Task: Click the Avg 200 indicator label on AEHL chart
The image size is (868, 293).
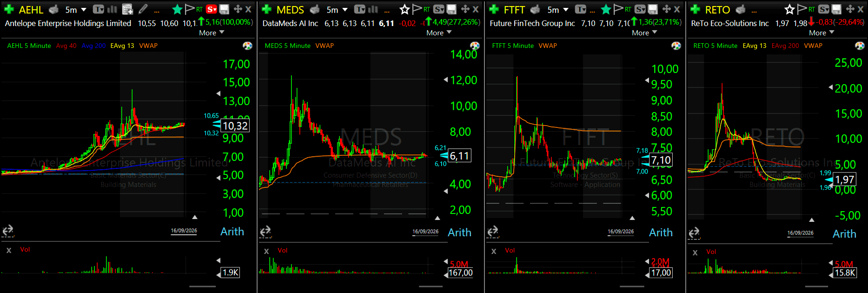Action: pos(93,46)
